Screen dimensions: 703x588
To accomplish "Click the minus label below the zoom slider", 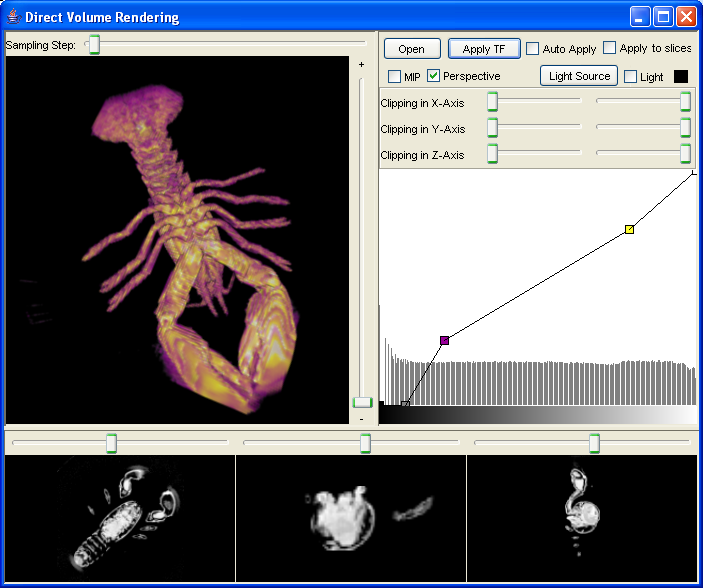I will pyautogui.click(x=361, y=419).
